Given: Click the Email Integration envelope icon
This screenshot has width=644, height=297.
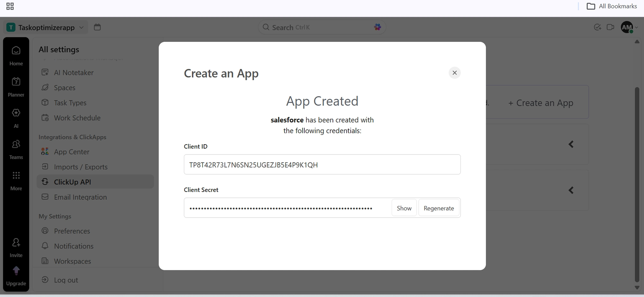Looking at the screenshot, I should click(45, 197).
